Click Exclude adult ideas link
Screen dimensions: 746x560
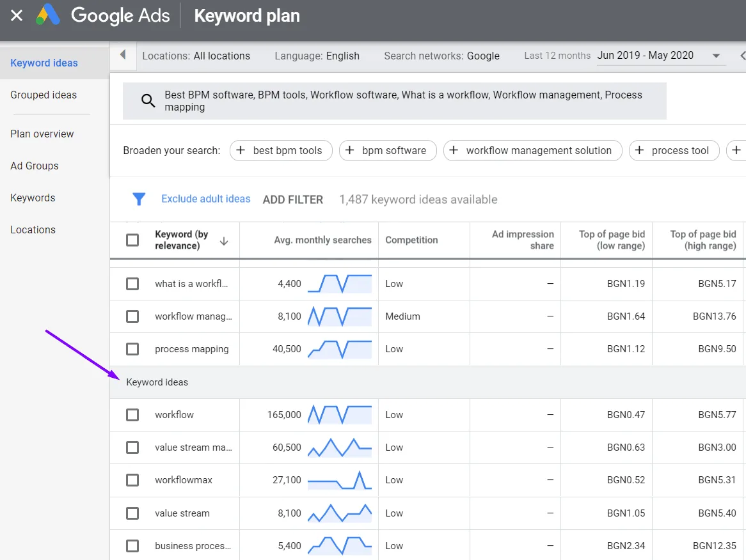205,199
